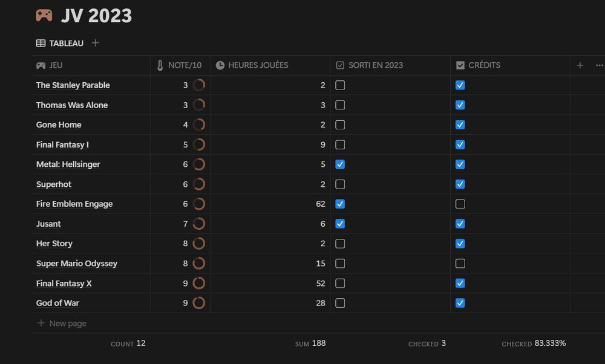Image resolution: width=605 pixels, height=364 pixels.
Task: Open The Stanley Parable page
Action: point(73,85)
